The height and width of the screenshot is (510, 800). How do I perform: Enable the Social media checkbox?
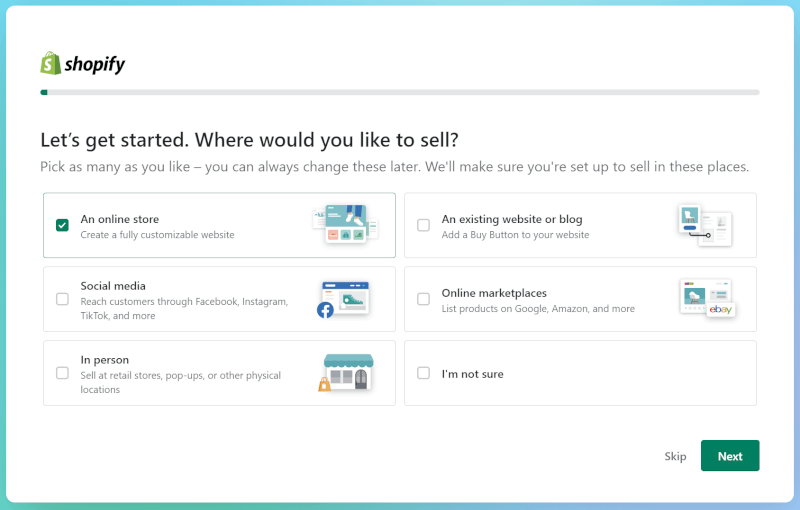click(62, 299)
